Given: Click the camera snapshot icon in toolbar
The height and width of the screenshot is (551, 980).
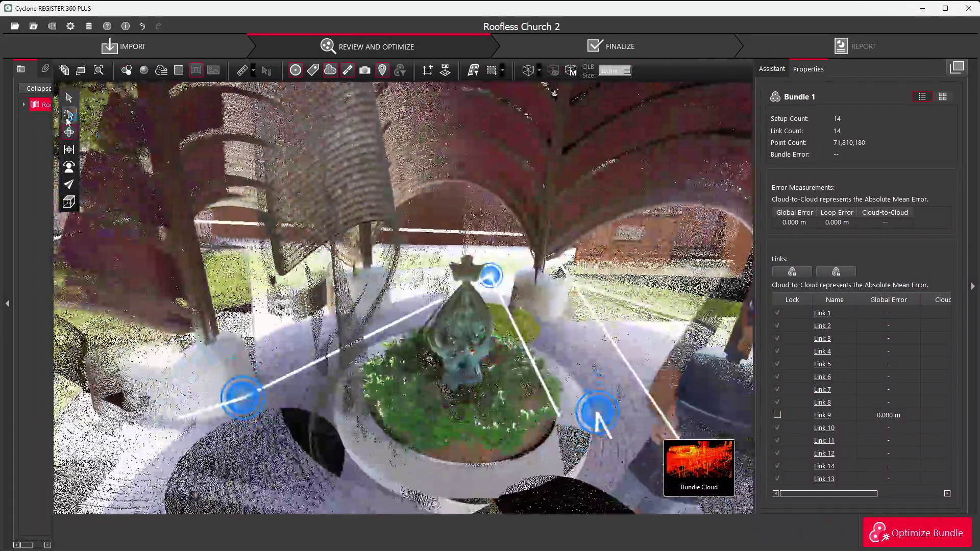Looking at the screenshot, I should pos(364,70).
